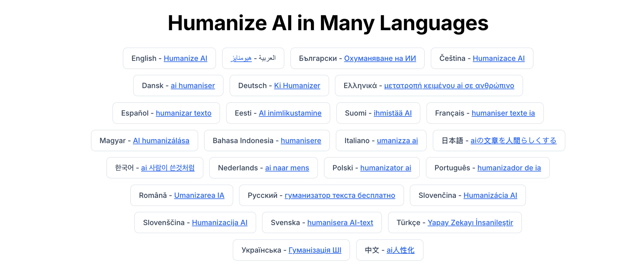Open the Español 'humanizar texto' link
The height and width of the screenshot is (274, 644).
(x=183, y=113)
